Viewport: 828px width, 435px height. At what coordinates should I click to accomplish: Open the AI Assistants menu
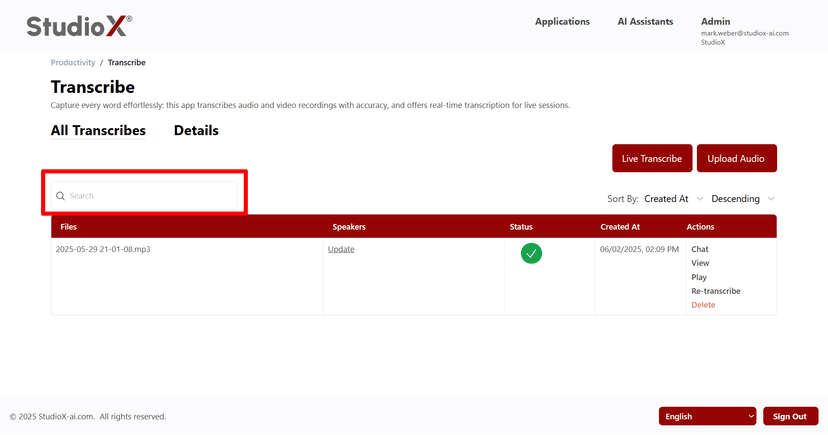pyautogui.click(x=645, y=22)
